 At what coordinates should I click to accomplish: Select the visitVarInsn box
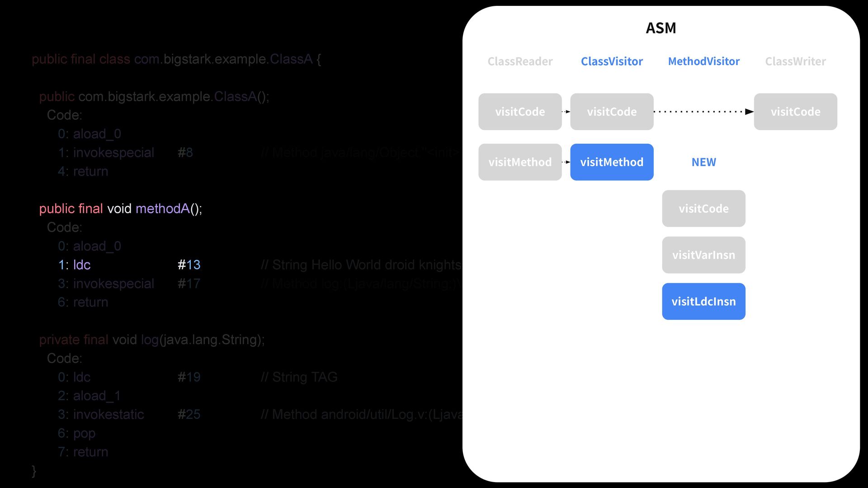tap(703, 255)
